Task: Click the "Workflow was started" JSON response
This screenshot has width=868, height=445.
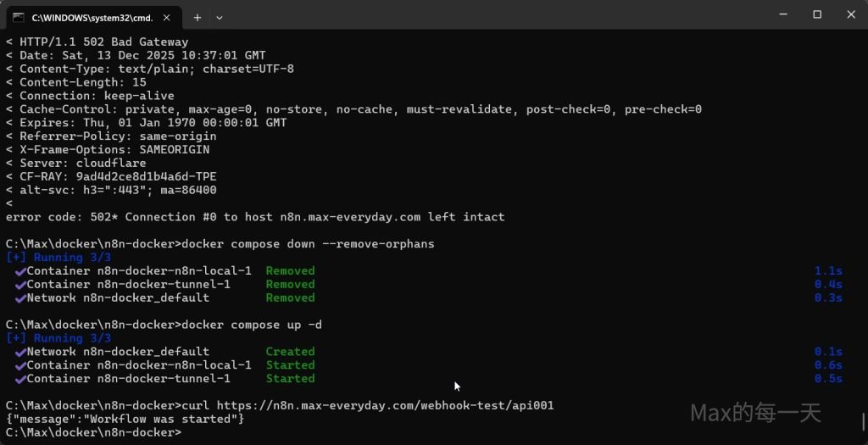Action: [x=125, y=419]
